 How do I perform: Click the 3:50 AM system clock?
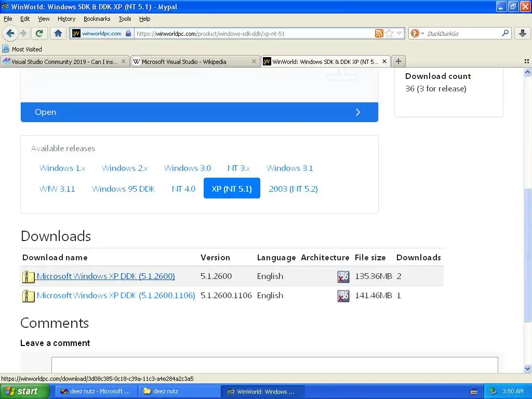point(513,391)
